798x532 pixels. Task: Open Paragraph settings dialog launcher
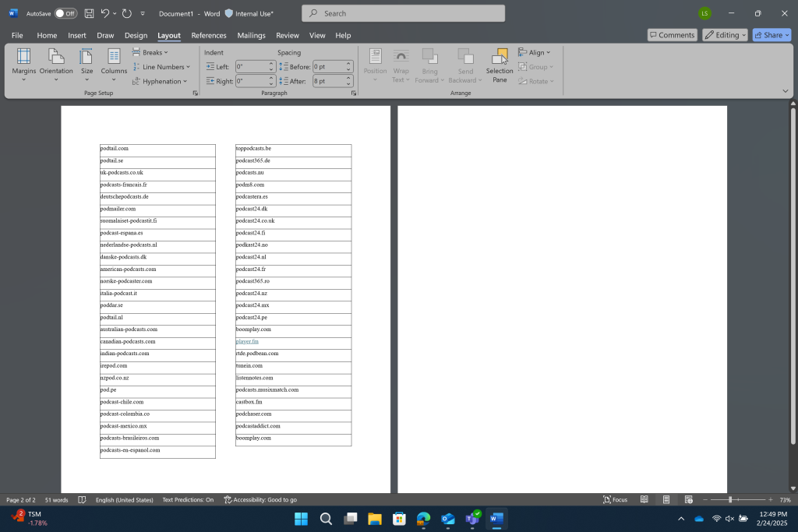(x=354, y=93)
